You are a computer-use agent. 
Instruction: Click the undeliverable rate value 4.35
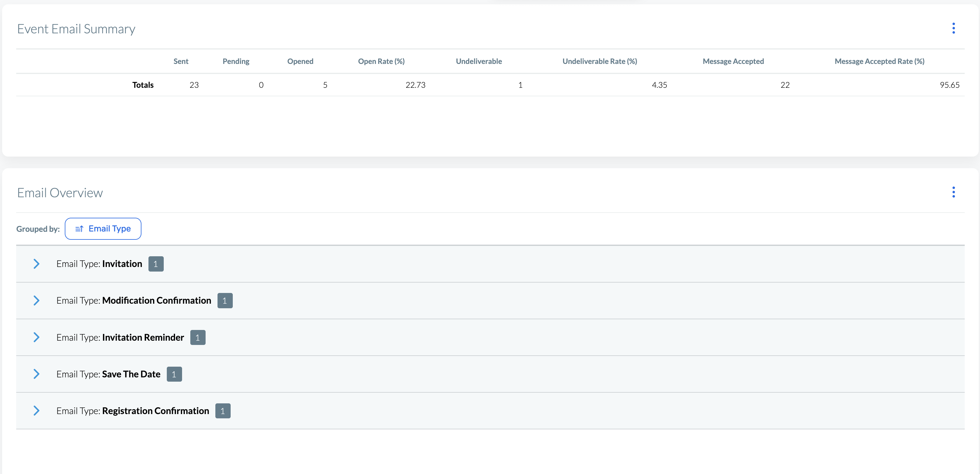[x=659, y=85]
